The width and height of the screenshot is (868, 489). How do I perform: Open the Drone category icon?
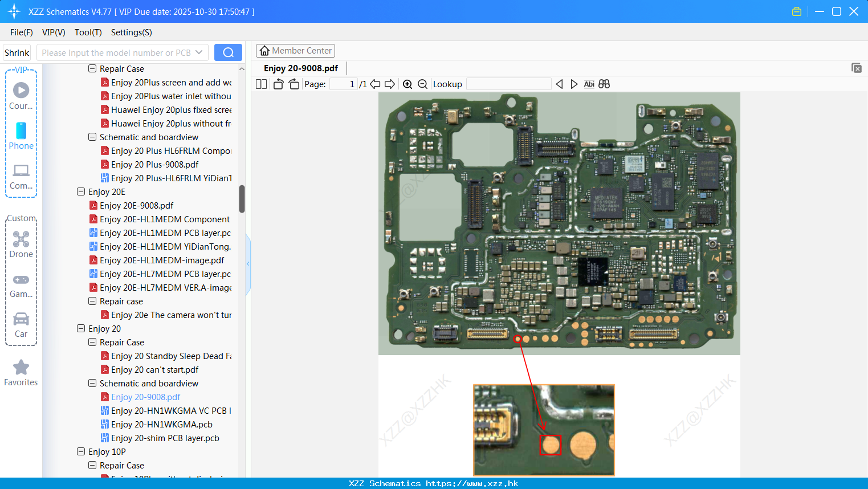[21, 244]
